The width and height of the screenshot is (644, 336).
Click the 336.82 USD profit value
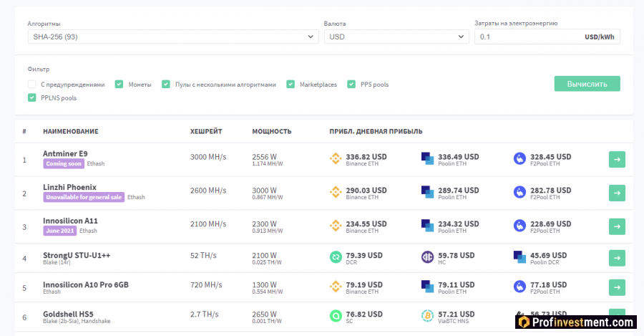coord(366,157)
